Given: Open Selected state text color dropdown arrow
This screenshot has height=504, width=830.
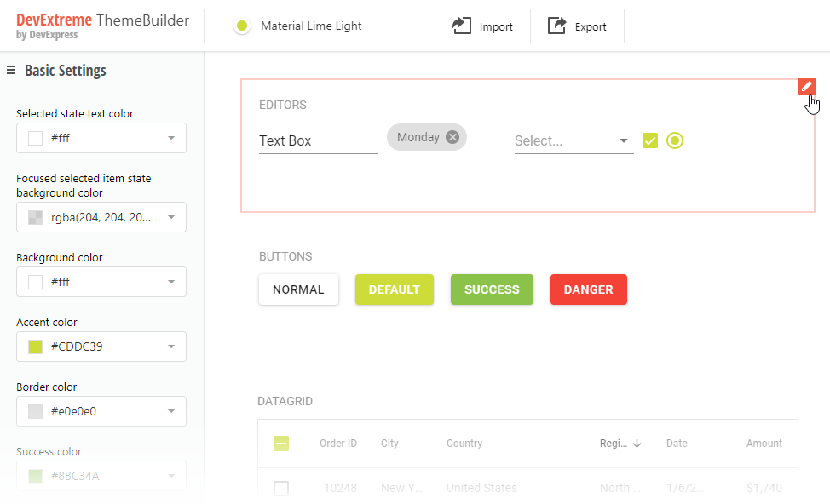Looking at the screenshot, I should (171, 138).
